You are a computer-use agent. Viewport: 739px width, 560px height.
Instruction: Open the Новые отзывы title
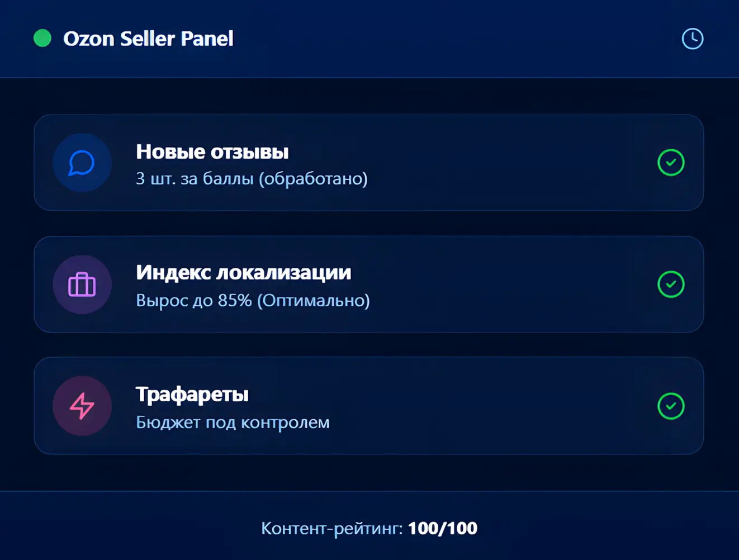pyautogui.click(x=212, y=151)
